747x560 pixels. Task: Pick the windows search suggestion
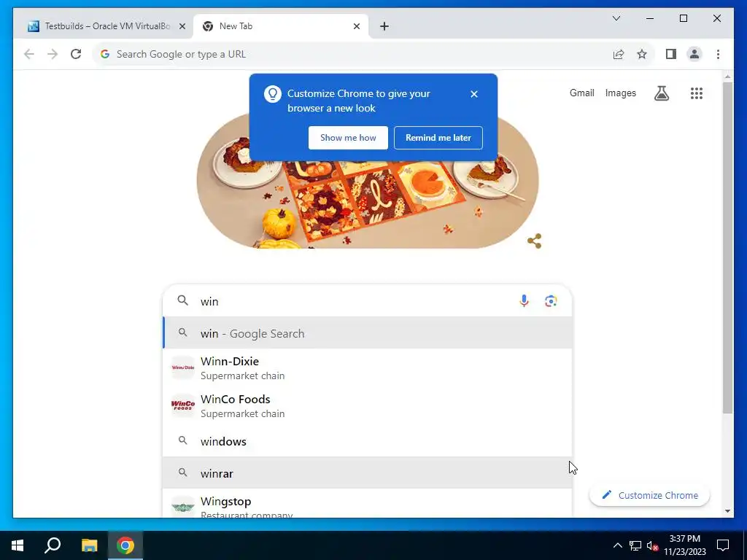pyautogui.click(x=367, y=441)
